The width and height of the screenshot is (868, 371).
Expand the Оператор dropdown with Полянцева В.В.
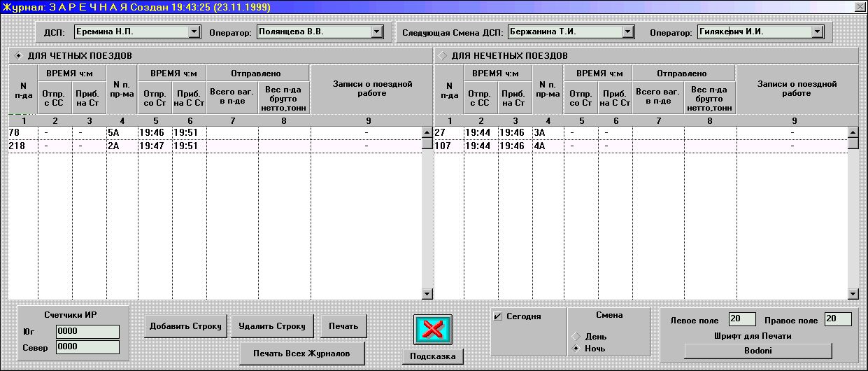point(377,32)
